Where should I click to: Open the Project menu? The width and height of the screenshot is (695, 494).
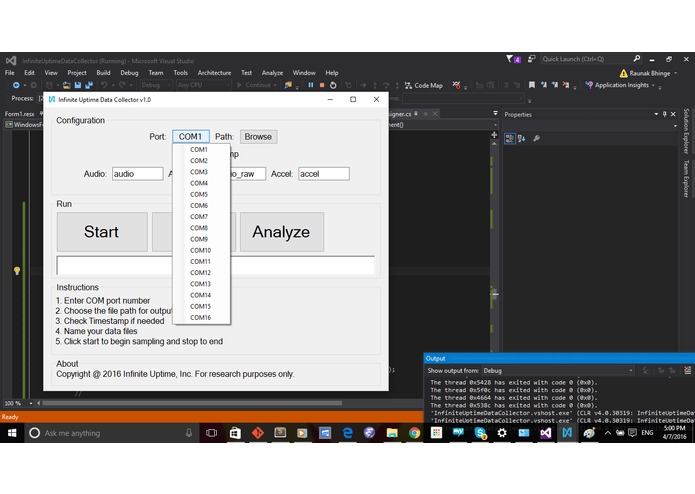(77, 73)
